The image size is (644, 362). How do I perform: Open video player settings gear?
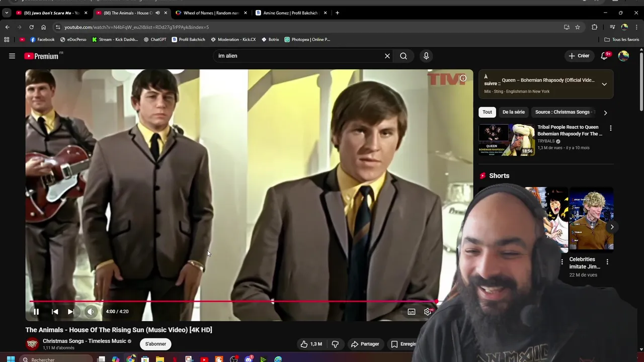(428, 312)
